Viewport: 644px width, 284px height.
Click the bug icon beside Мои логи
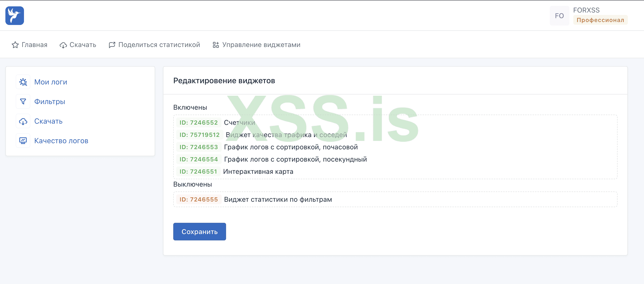(x=23, y=82)
